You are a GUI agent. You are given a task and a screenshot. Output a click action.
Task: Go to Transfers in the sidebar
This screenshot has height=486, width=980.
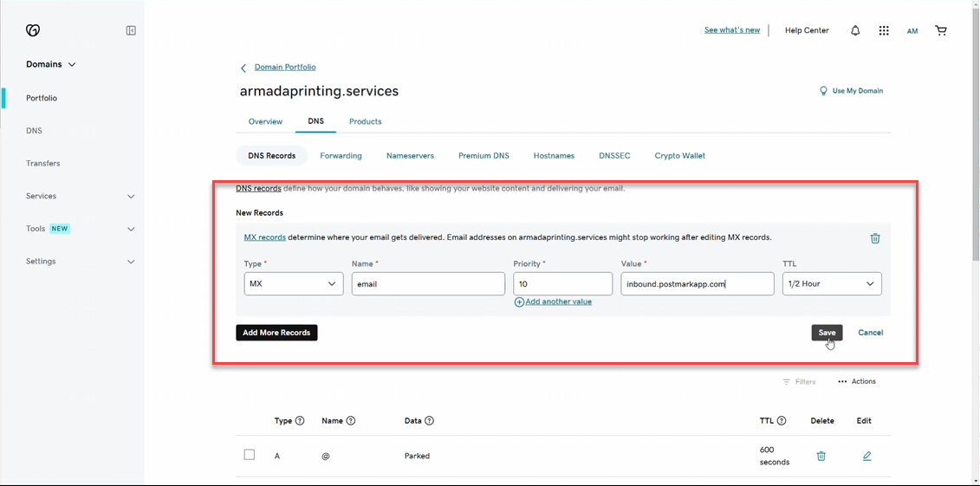43,163
